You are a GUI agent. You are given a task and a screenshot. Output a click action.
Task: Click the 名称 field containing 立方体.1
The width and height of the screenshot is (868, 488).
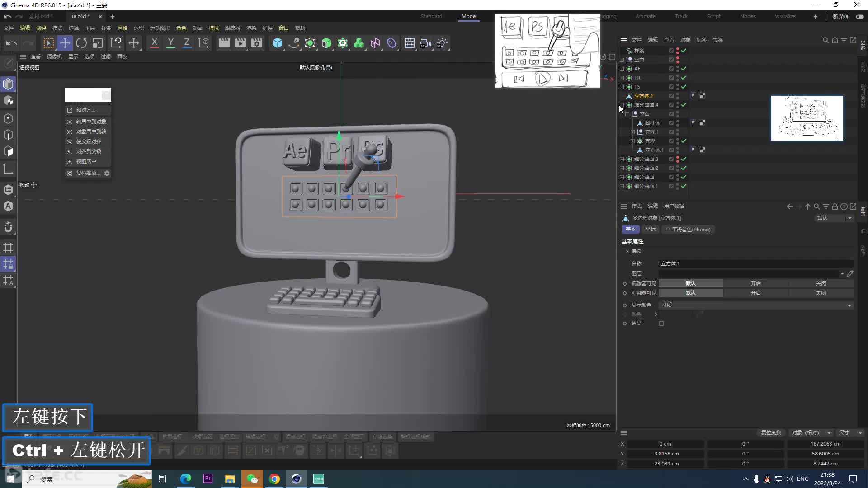[756, 263]
